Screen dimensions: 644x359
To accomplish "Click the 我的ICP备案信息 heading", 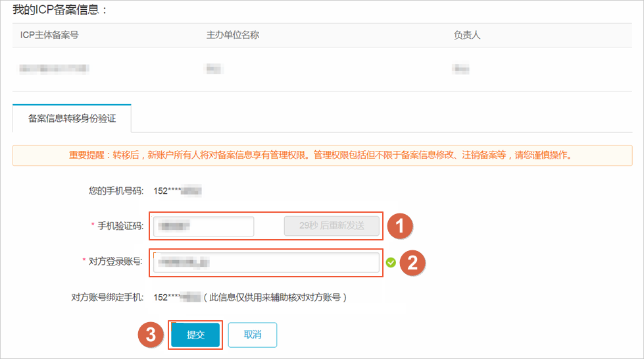I will [60, 9].
